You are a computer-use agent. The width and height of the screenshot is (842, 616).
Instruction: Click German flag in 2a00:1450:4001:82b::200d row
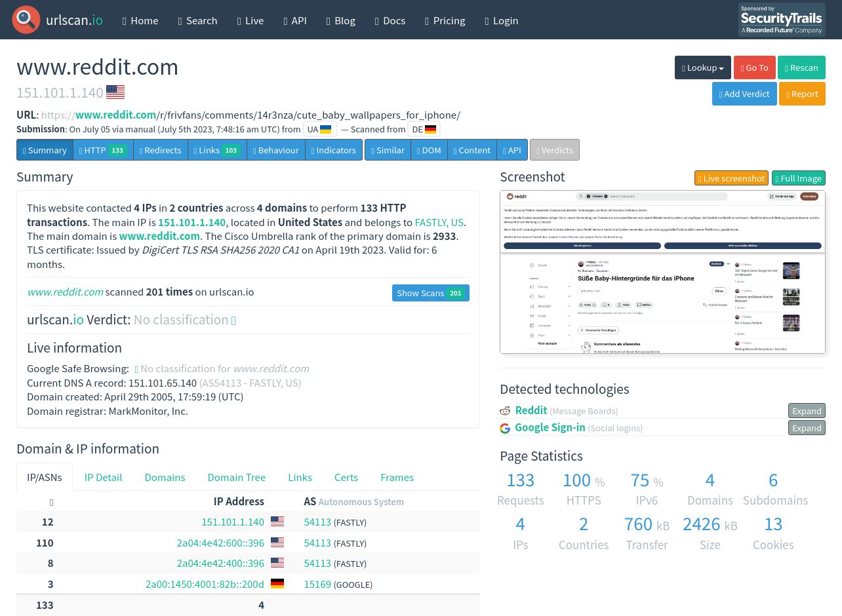point(277,584)
